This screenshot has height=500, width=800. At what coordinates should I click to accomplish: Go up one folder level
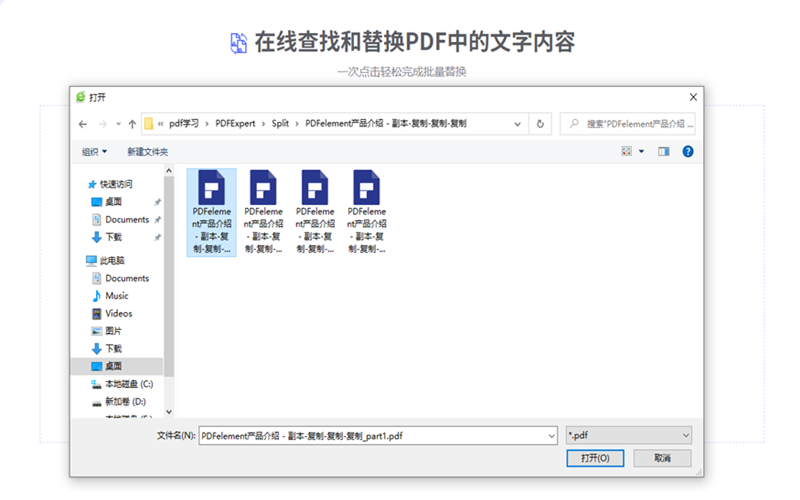[x=132, y=124]
